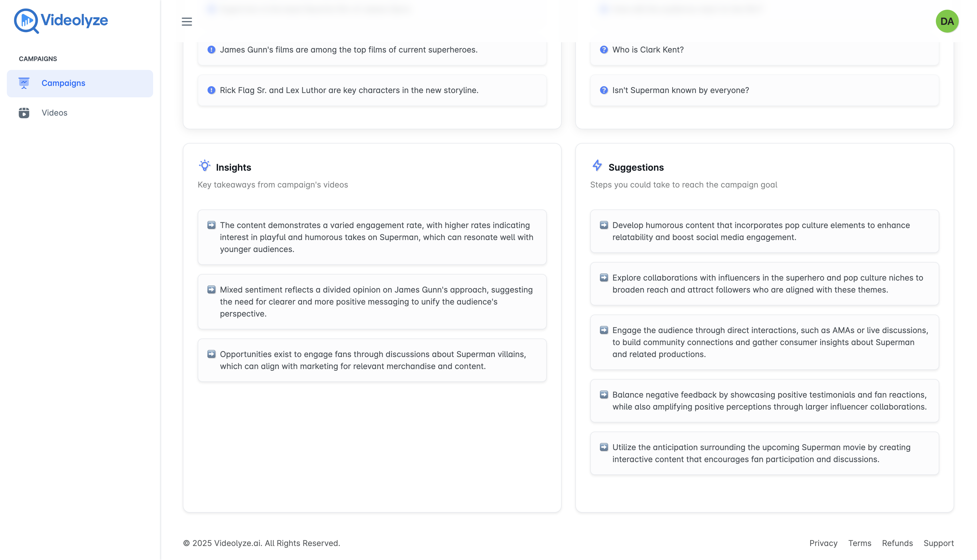Open Campaigns in the sidebar
Viewport: 977px width, 560px height.
(80, 83)
